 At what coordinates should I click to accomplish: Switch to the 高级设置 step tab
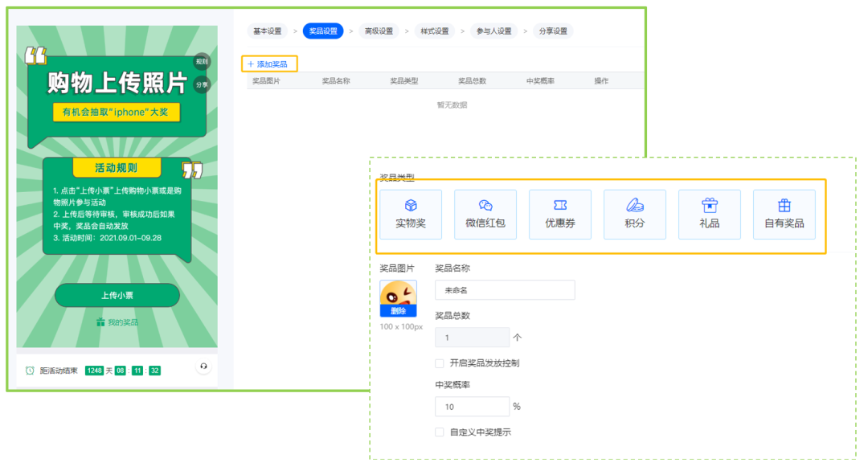pyautogui.click(x=379, y=31)
